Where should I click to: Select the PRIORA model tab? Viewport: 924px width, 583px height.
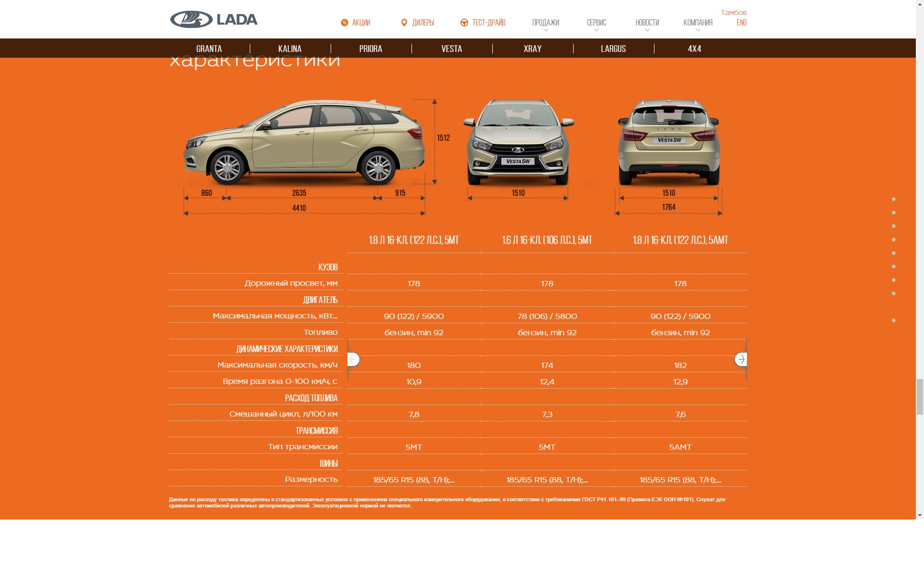tap(371, 49)
